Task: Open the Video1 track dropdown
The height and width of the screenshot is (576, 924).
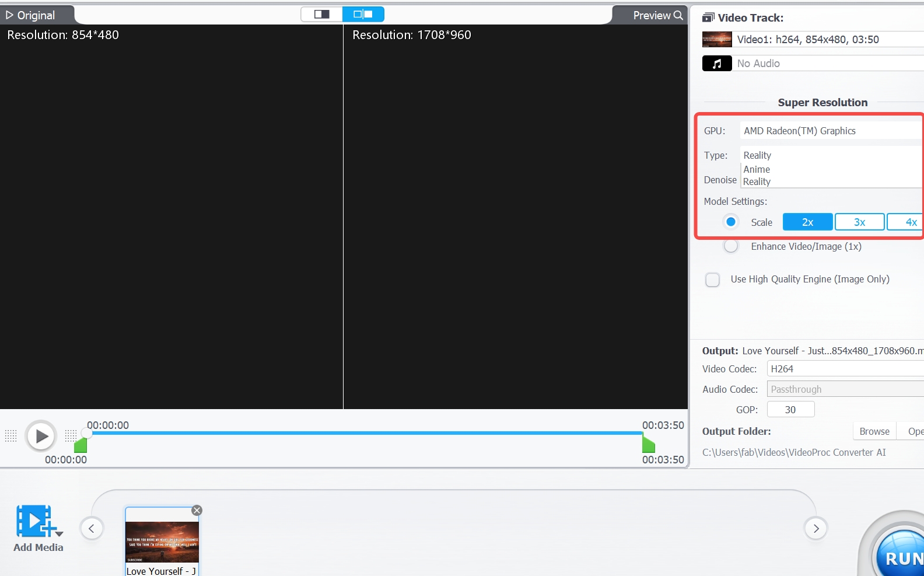Action: pos(828,40)
